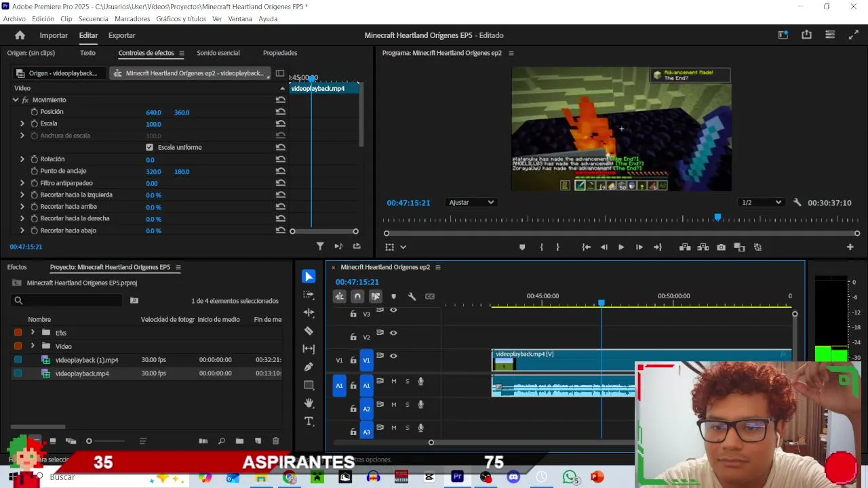The height and width of the screenshot is (488, 868).
Task: Open the Secuencia menu
Action: coord(93,19)
